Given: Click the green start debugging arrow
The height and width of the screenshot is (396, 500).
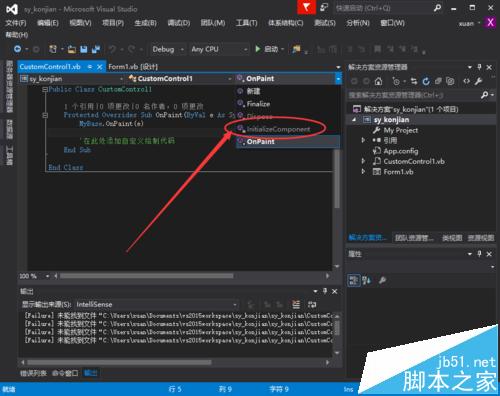Looking at the screenshot, I should [x=257, y=49].
